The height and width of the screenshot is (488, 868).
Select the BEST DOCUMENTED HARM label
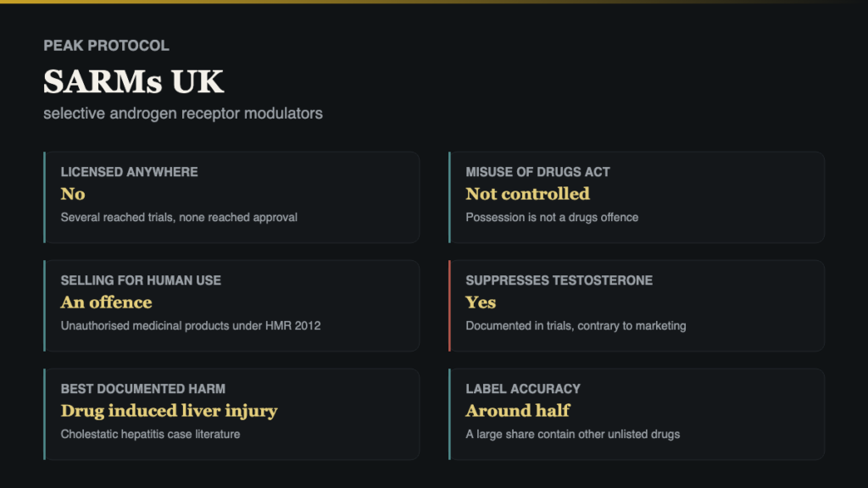(142, 389)
